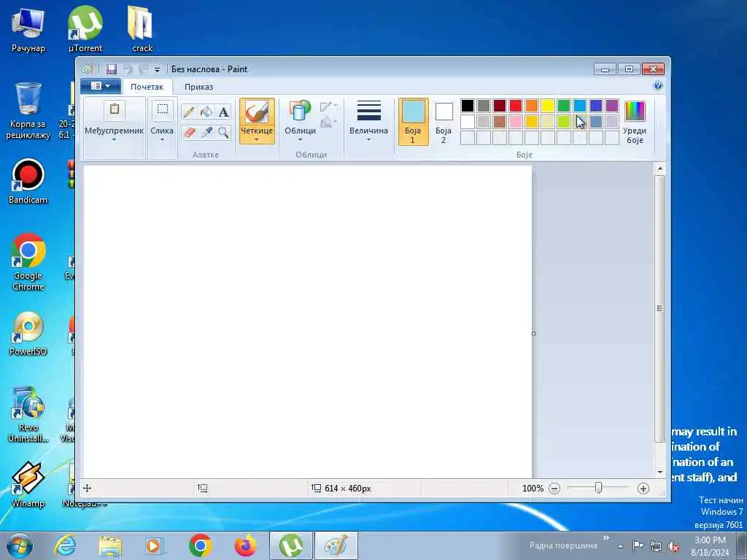747x560 pixels.
Task: Click the µTorrent taskbar button
Action: pyautogui.click(x=291, y=545)
